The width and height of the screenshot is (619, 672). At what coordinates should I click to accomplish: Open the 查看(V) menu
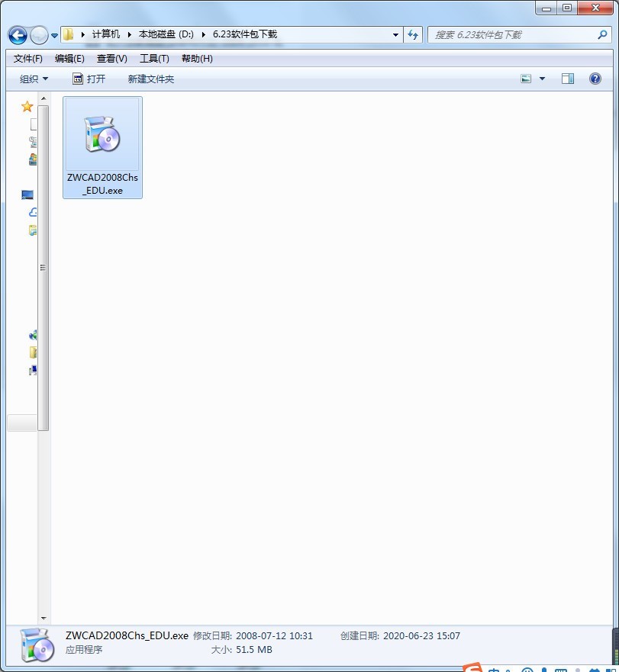pyautogui.click(x=111, y=58)
